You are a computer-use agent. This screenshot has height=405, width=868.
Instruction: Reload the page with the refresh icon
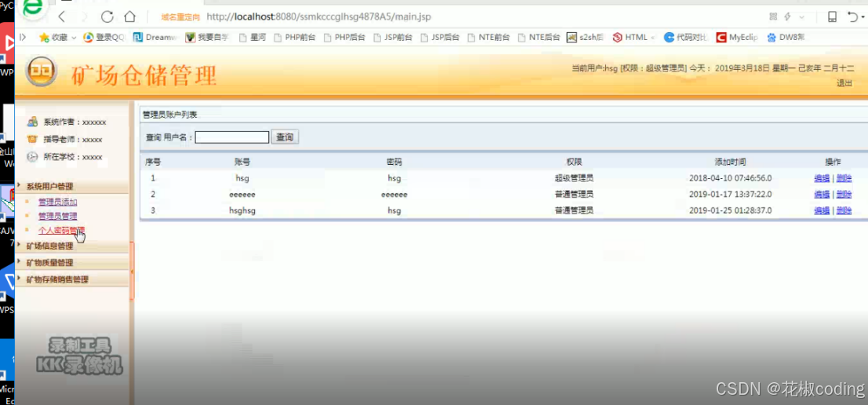coord(107,16)
